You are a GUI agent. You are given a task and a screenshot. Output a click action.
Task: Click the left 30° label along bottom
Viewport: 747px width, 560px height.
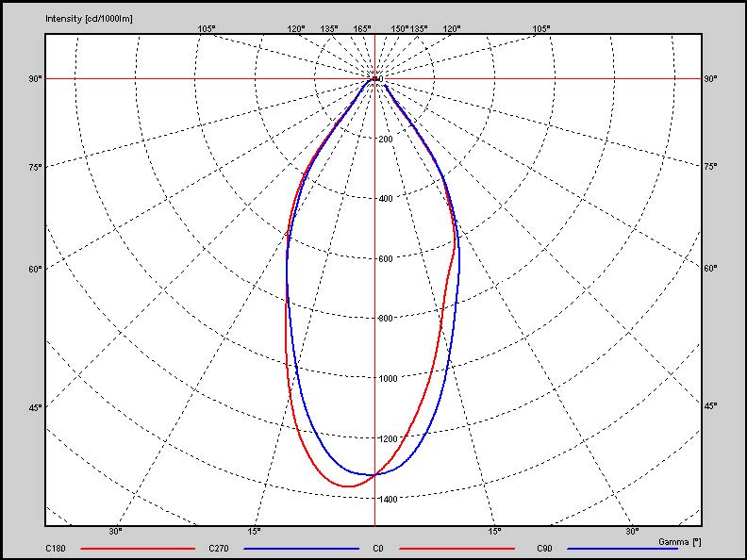click(115, 532)
